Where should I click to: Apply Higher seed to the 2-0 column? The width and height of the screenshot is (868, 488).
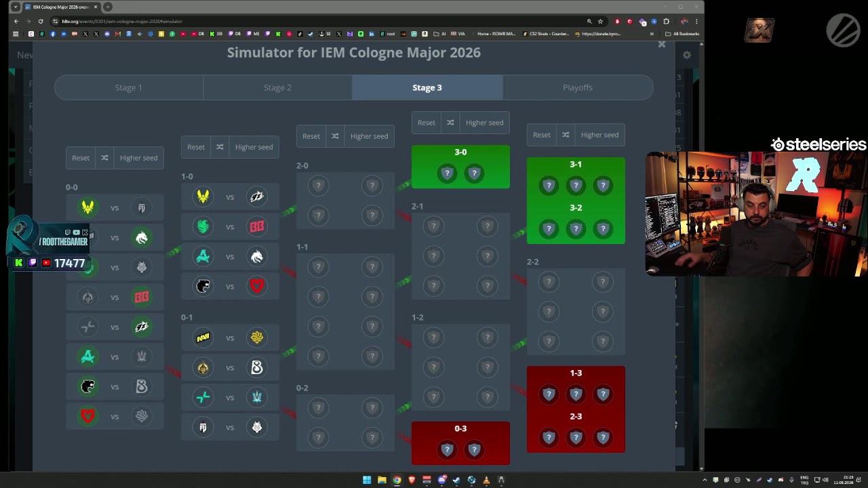click(369, 136)
